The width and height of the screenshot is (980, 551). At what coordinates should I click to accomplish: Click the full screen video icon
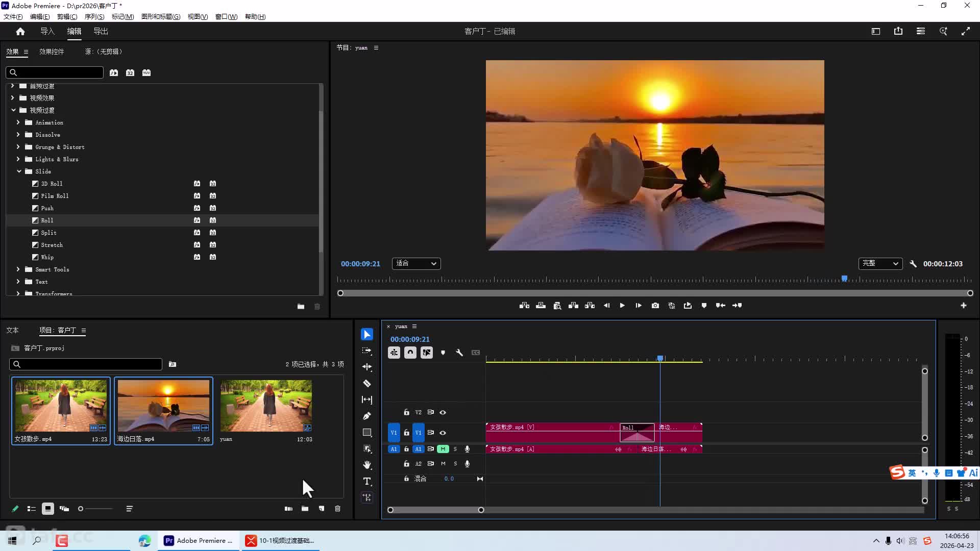coord(966,32)
